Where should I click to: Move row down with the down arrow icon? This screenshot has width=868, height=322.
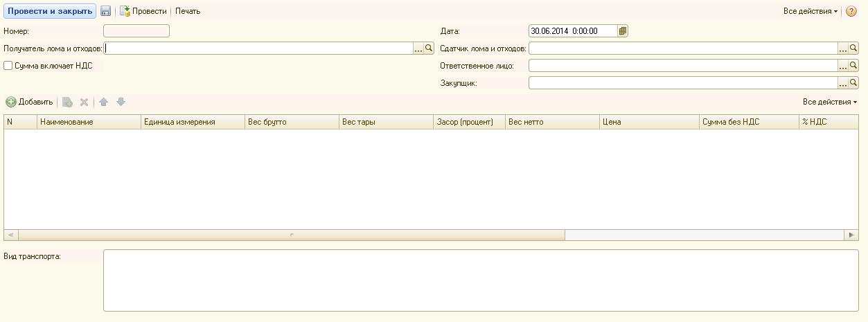[x=121, y=102]
